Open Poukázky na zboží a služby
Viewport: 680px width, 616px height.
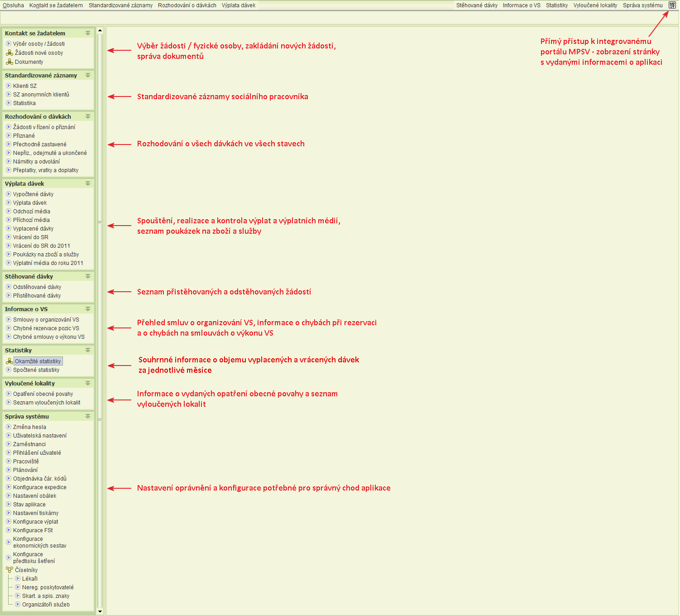46,255
